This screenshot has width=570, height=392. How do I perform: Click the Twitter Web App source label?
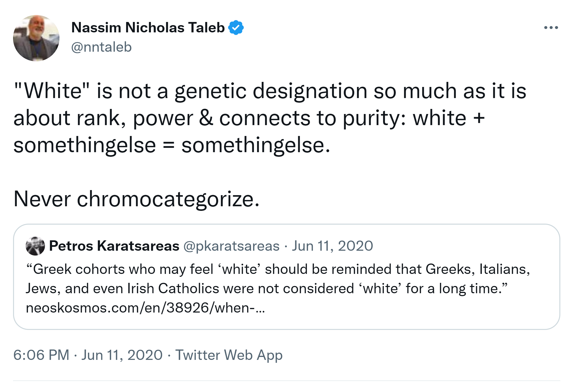(229, 355)
